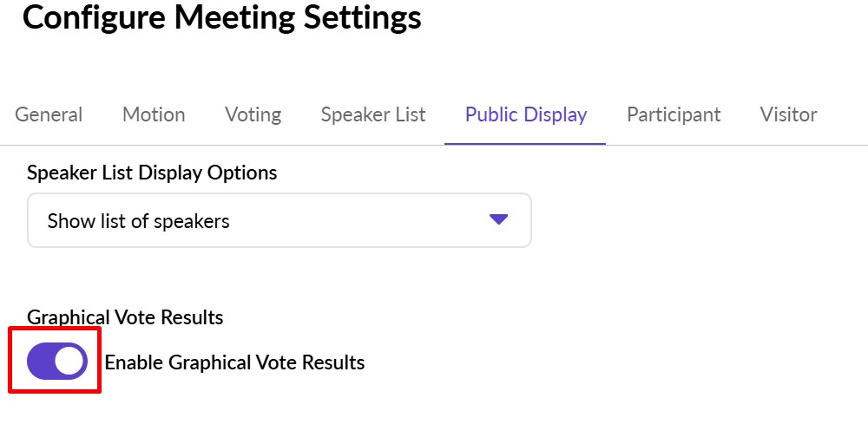Switch to the Visitor tab
The height and width of the screenshot is (424, 868).
[788, 114]
